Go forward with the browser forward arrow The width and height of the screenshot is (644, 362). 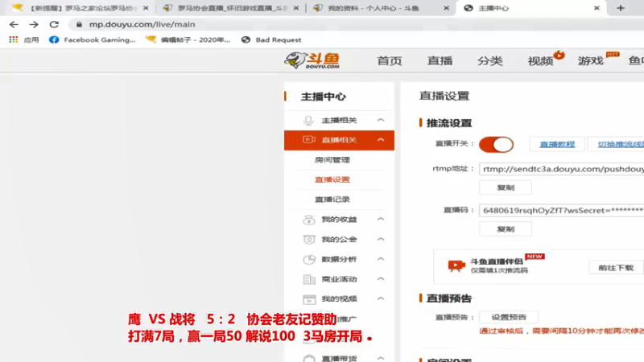point(34,25)
